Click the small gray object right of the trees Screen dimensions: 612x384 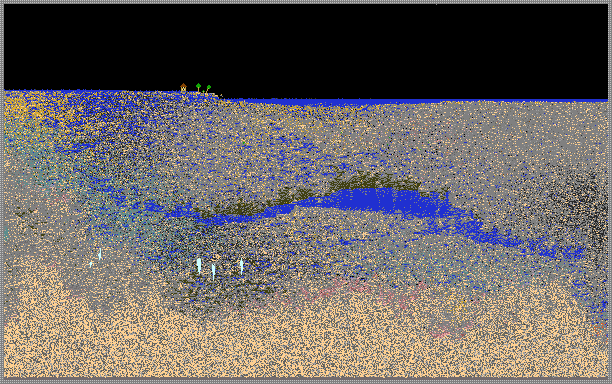point(221,95)
